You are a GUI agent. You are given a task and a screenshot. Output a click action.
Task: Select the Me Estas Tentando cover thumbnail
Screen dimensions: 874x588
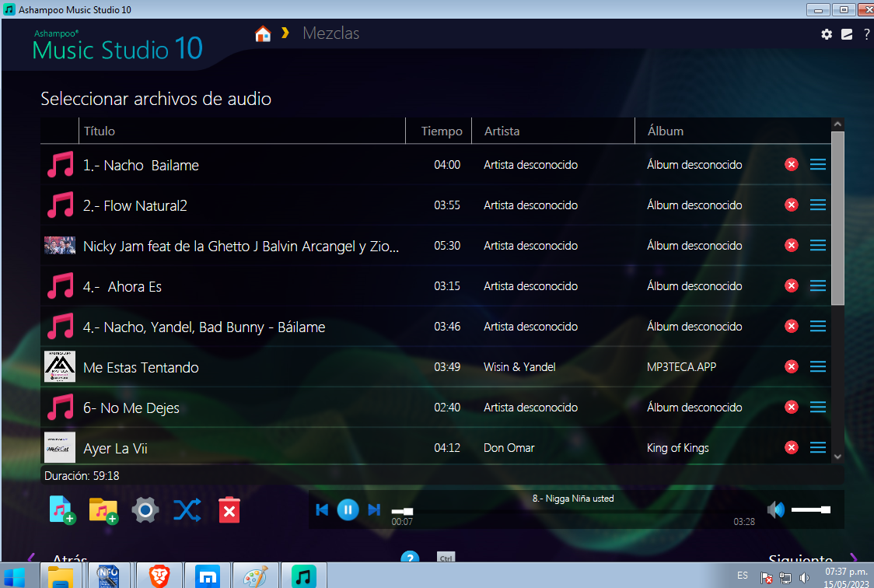(x=60, y=367)
